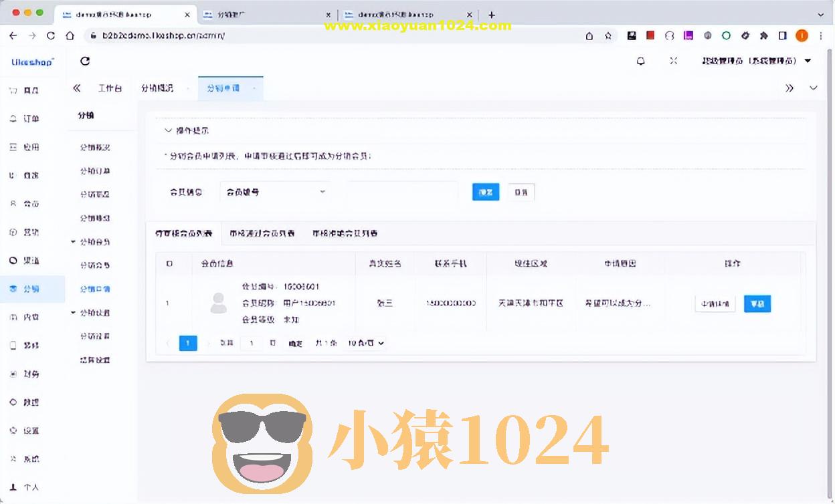835x504 pixels.
Task: Click inside the member search input field
Action: tap(401, 192)
